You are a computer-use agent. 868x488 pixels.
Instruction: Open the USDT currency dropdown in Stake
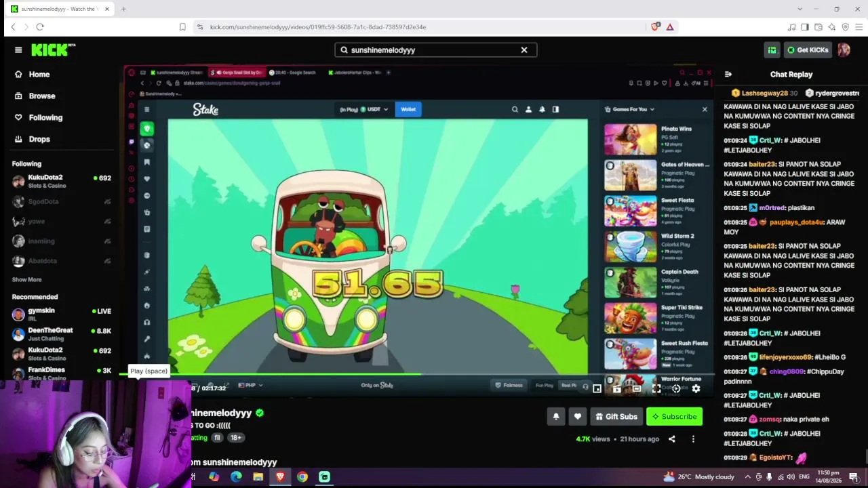[x=374, y=109]
